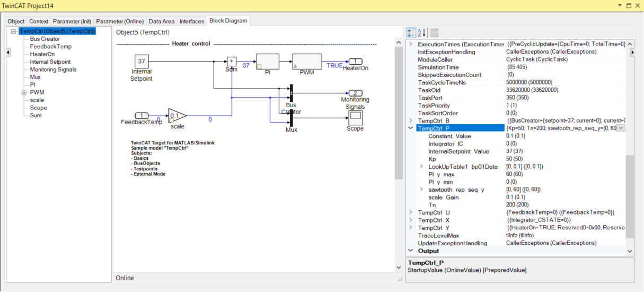Click the property grid vertical scrollbar thumb
Screen dimensions: 644x292
(x=630, y=196)
